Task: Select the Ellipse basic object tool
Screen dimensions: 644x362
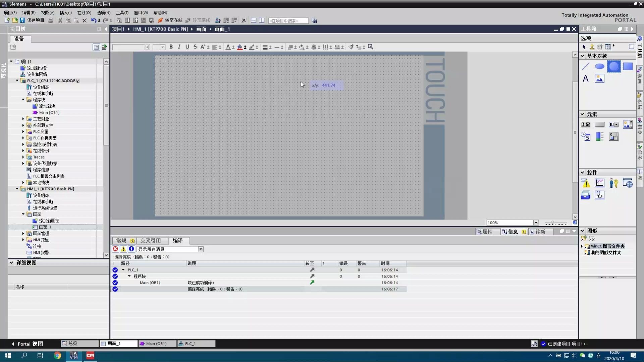Action: pos(599,66)
